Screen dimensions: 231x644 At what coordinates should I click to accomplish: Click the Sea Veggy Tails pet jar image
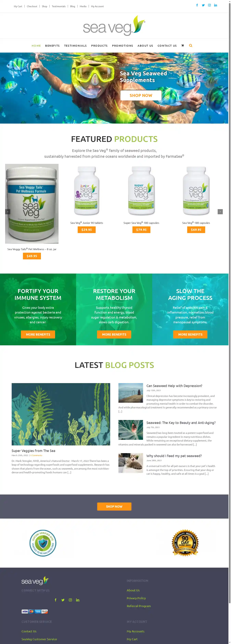click(x=32, y=204)
